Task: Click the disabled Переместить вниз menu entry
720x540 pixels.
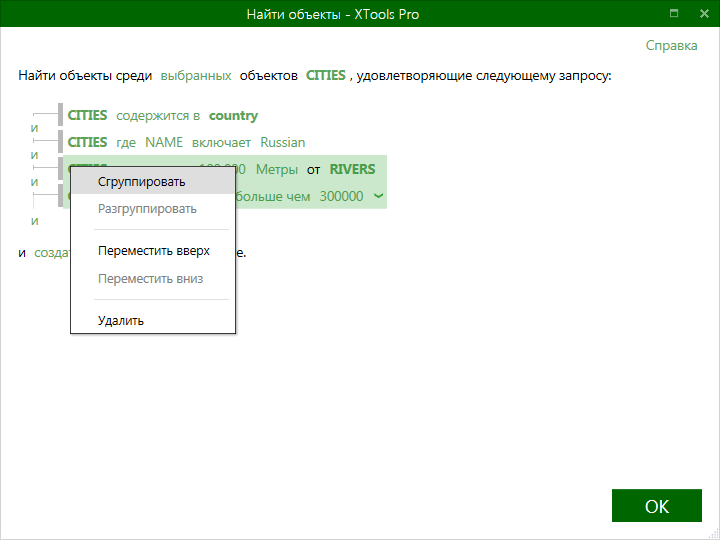Action: point(153,278)
